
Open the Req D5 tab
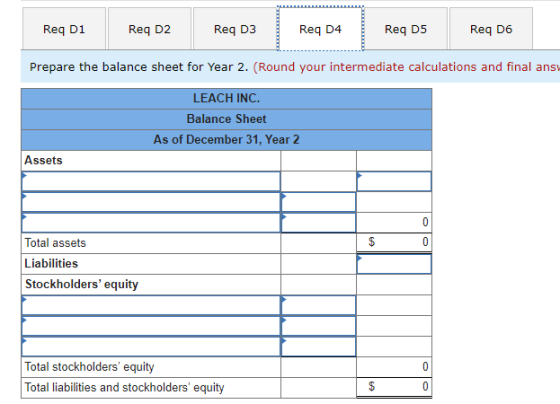click(x=406, y=29)
